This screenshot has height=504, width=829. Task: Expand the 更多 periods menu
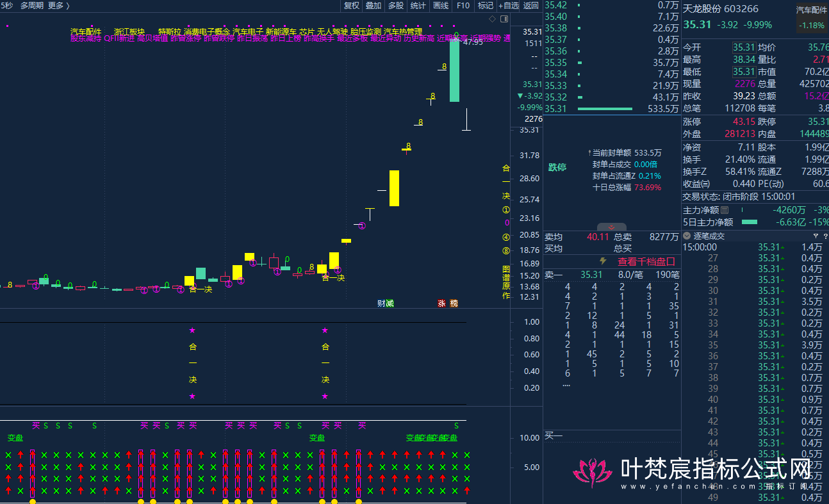(58, 6)
